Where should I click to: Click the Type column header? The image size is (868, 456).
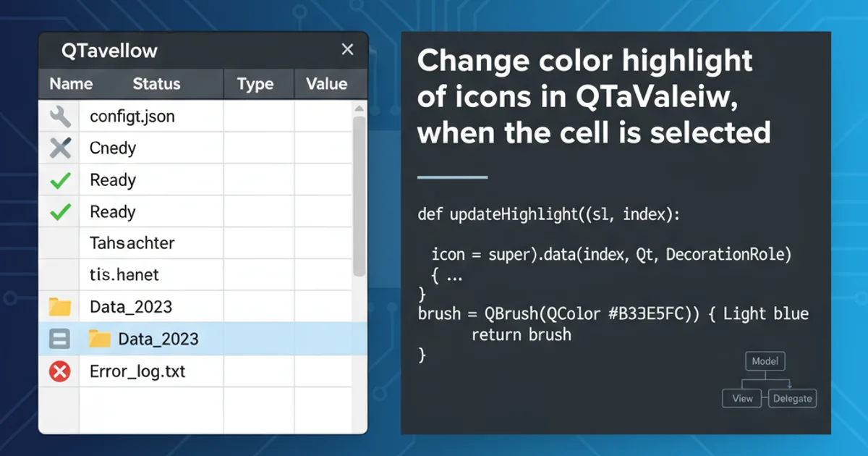(x=255, y=84)
